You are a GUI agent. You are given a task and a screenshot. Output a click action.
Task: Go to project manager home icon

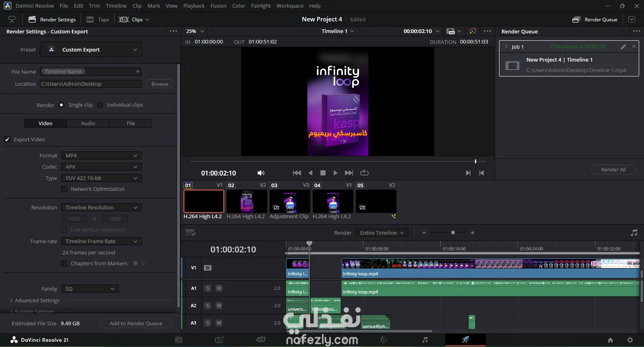point(610,340)
